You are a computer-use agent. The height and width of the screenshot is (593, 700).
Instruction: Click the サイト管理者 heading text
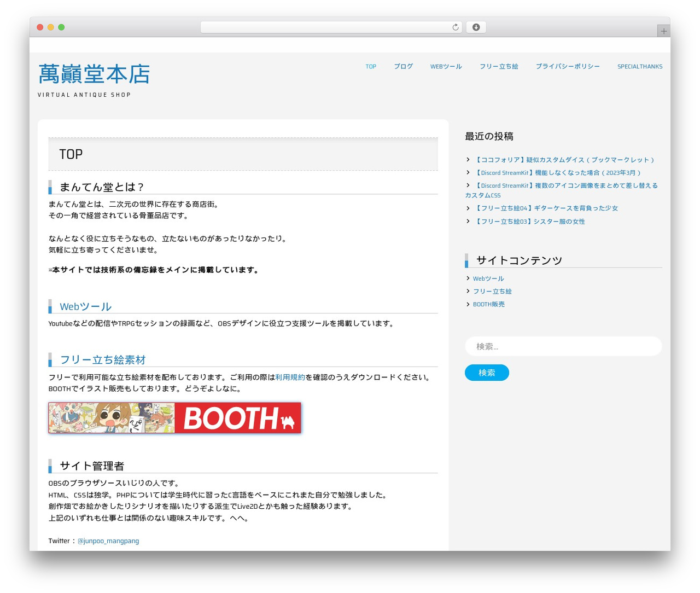92,466
